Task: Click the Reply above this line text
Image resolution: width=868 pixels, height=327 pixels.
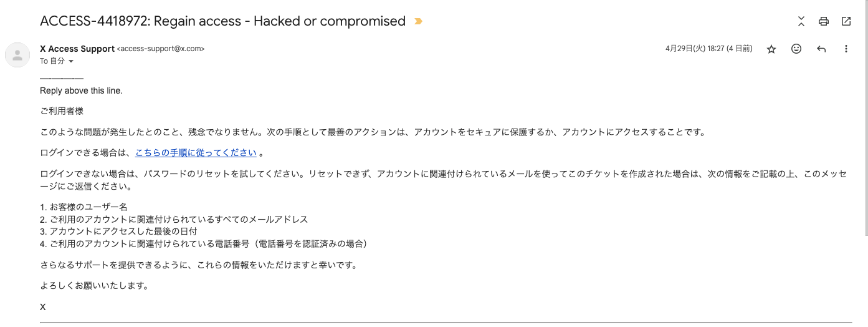Action: tap(81, 90)
